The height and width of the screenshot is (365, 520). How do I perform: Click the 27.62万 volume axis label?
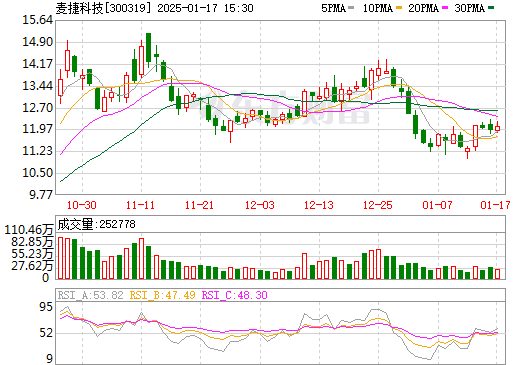point(32,266)
